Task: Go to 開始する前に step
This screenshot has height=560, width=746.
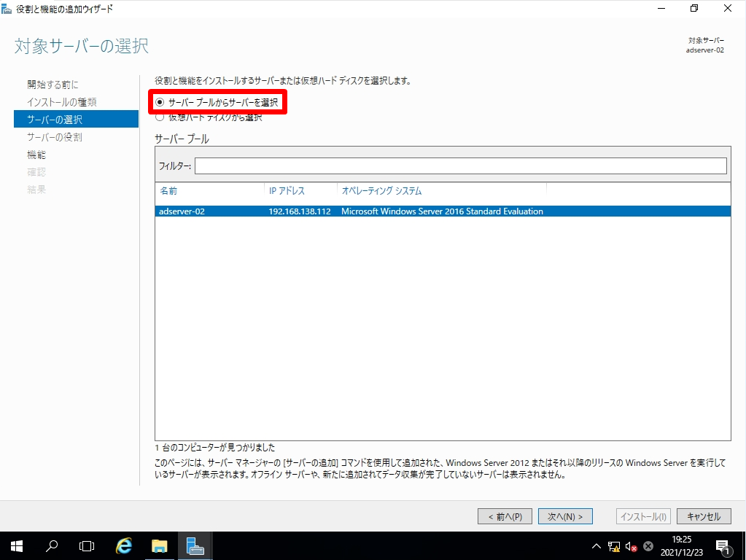Action: point(53,85)
